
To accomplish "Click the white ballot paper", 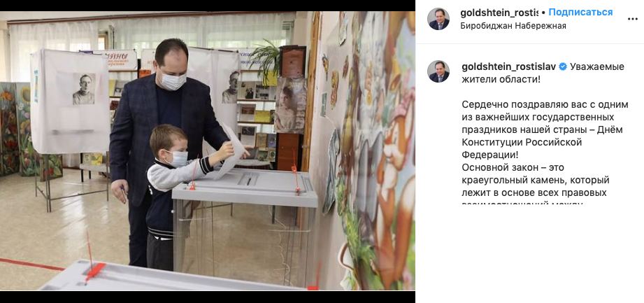I will [231, 153].
